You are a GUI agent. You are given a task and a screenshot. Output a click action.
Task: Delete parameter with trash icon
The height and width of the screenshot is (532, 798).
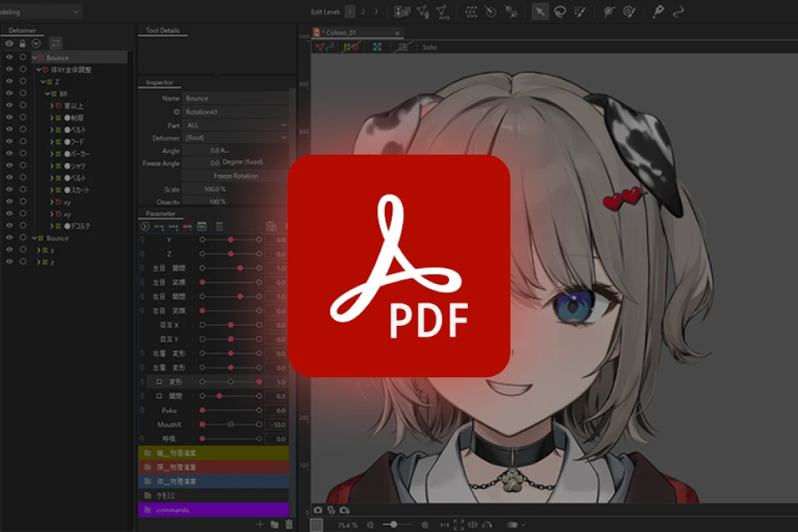(289, 524)
